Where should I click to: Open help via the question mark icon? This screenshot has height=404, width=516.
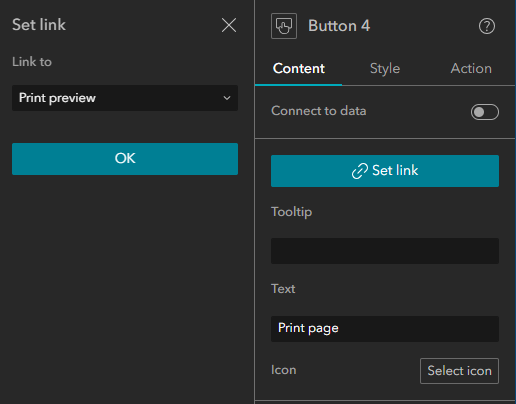point(487,26)
